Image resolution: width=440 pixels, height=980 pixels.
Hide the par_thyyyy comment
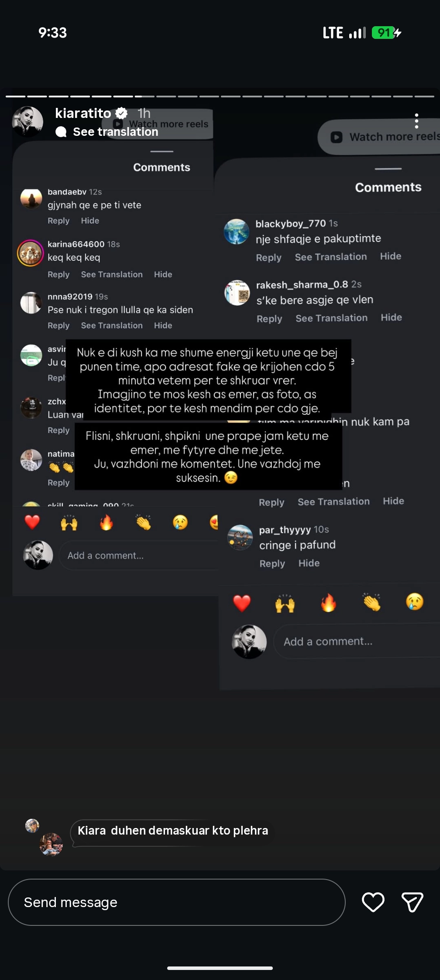(309, 563)
